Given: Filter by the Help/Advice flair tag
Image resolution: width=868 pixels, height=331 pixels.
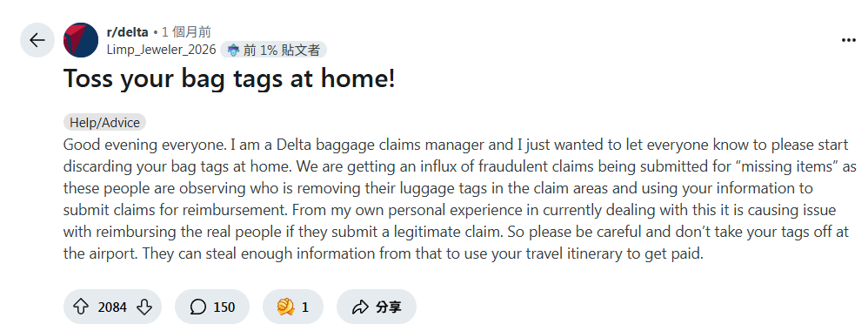Looking at the screenshot, I should click(x=104, y=122).
